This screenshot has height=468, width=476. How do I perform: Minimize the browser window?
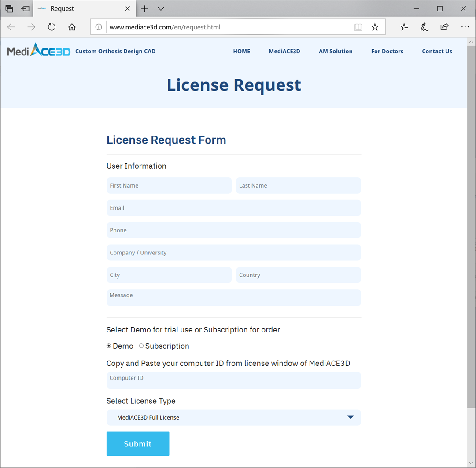417,9
